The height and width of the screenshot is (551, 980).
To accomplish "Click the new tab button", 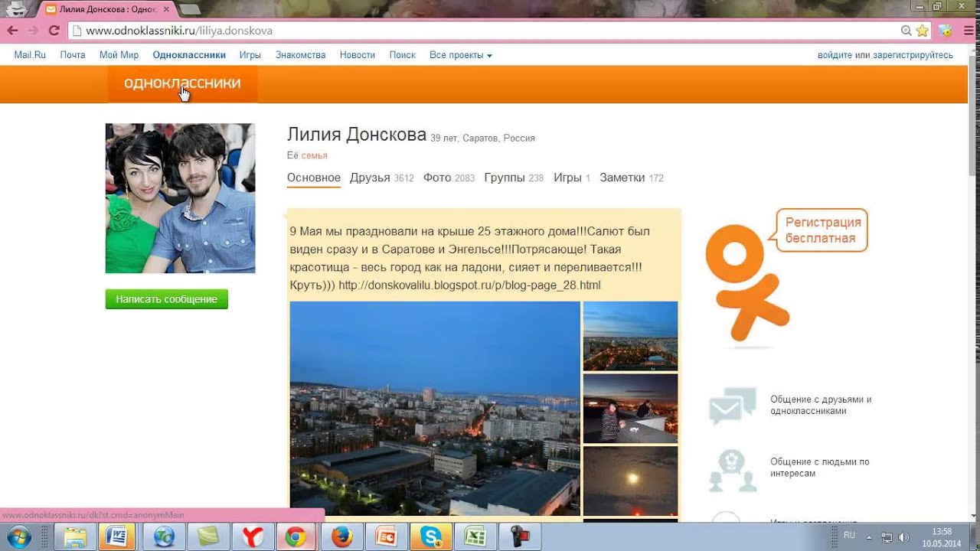I will (x=189, y=9).
